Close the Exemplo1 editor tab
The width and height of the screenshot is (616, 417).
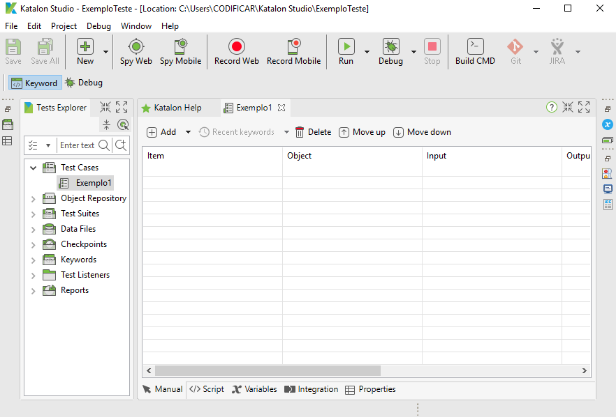click(281, 107)
